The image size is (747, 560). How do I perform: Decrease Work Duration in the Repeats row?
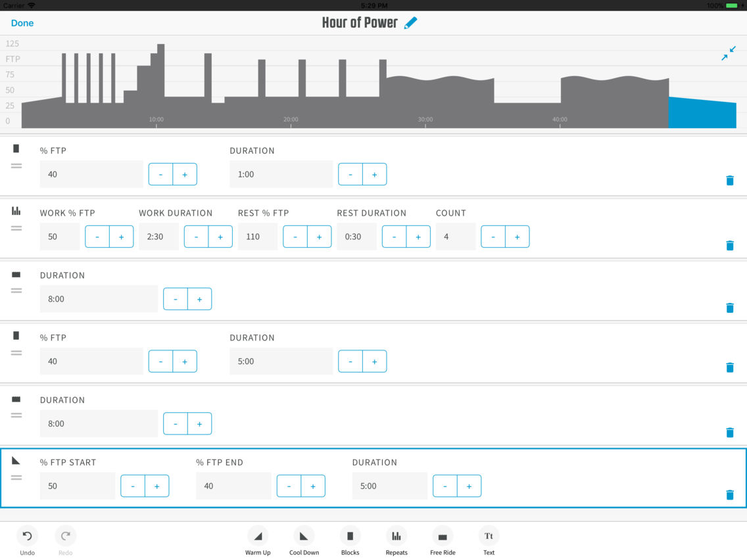(196, 237)
